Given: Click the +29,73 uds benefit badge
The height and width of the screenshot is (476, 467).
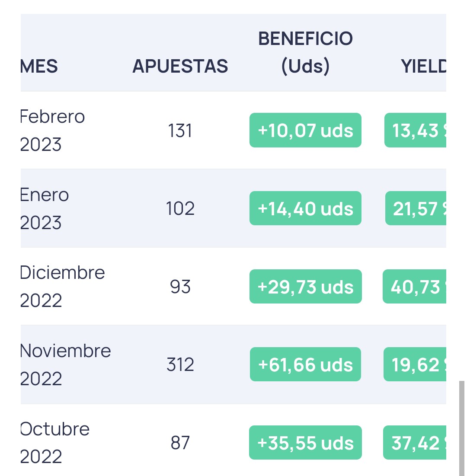Looking at the screenshot, I should point(305,286).
